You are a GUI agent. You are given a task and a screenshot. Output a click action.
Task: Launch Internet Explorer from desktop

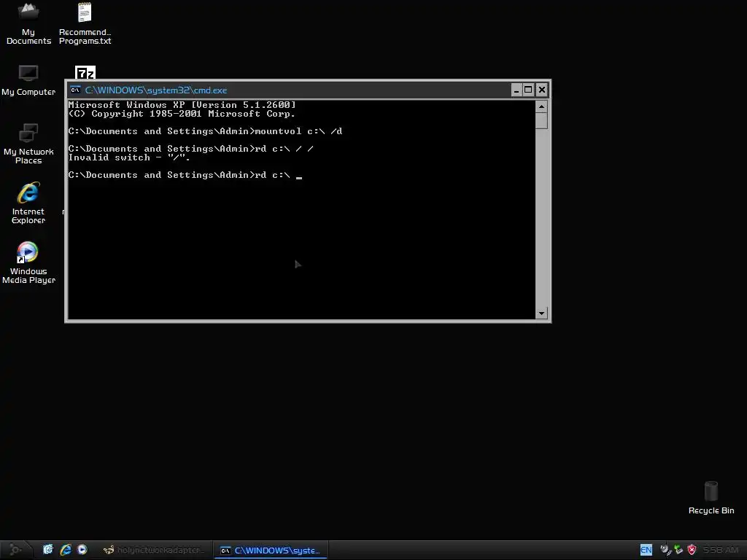(x=28, y=203)
